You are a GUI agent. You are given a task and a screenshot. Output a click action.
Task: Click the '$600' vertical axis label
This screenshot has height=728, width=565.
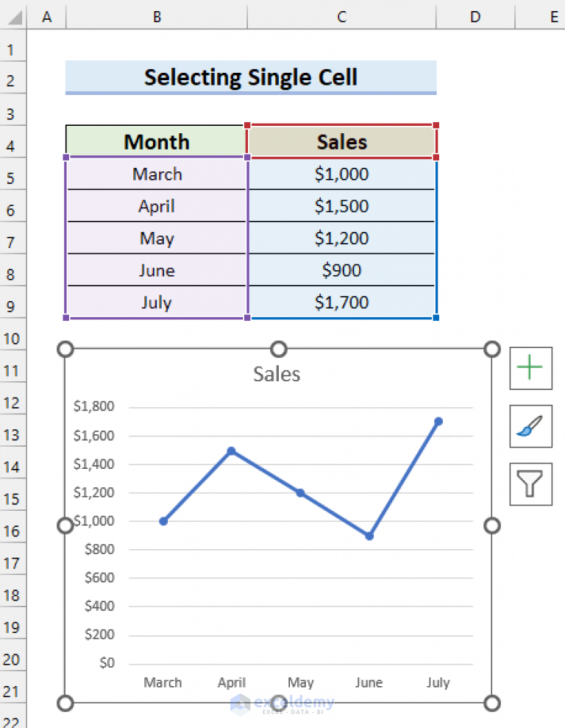tap(99, 578)
